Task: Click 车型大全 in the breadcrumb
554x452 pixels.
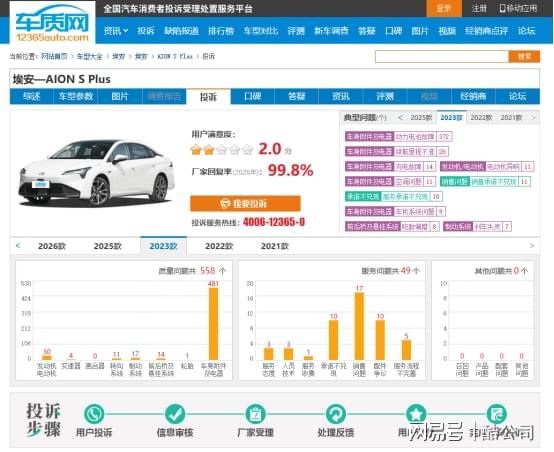Action: tap(90, 56)
